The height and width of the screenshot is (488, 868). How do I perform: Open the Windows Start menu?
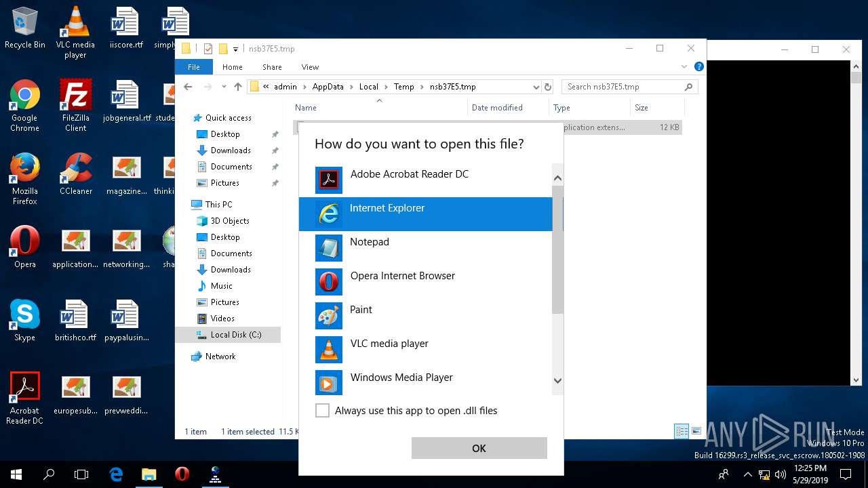(x=16, y=474)
